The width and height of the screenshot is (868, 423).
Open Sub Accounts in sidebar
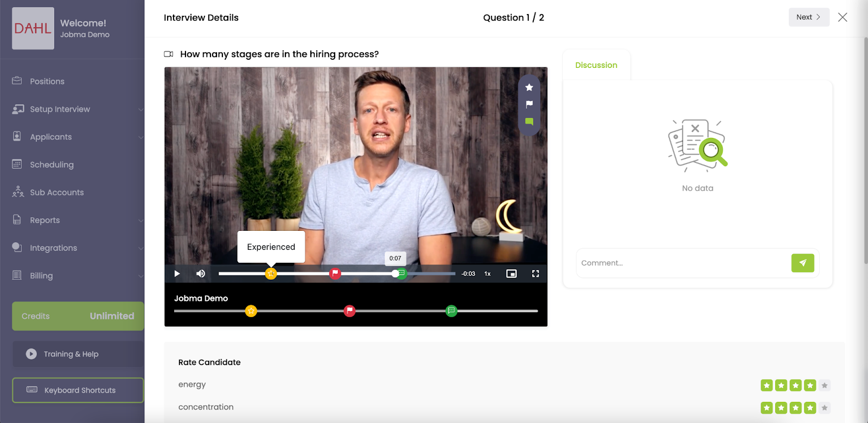coord(57,192)
